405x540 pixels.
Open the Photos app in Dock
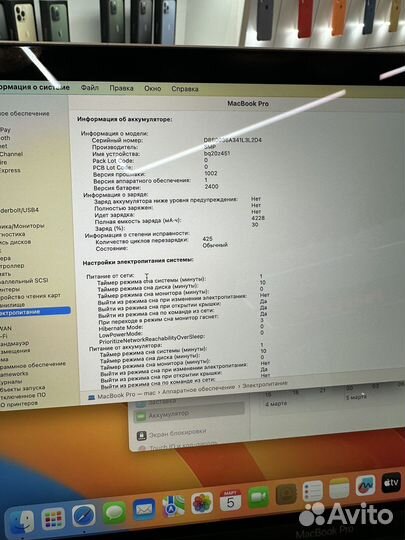[x=202, y=503]
